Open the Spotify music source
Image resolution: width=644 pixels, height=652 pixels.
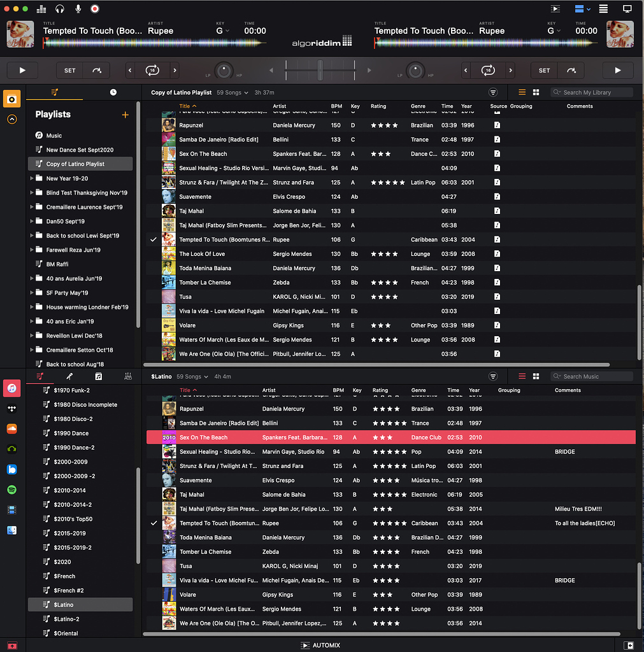11,490
